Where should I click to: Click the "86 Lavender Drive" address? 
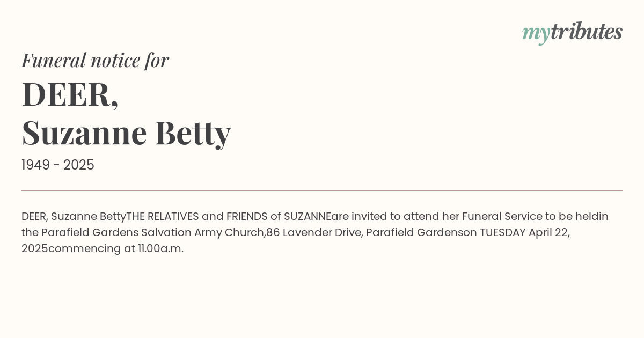pos(313,232)
